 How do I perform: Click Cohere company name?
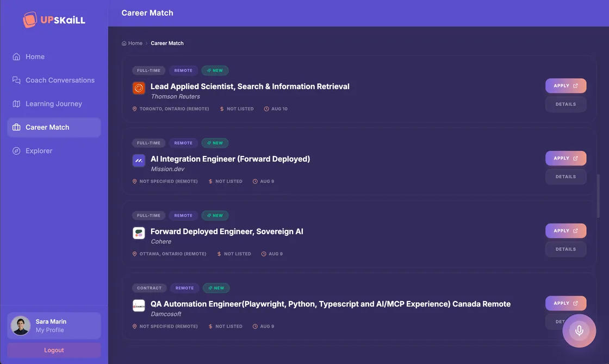click(x=161, y=242)
